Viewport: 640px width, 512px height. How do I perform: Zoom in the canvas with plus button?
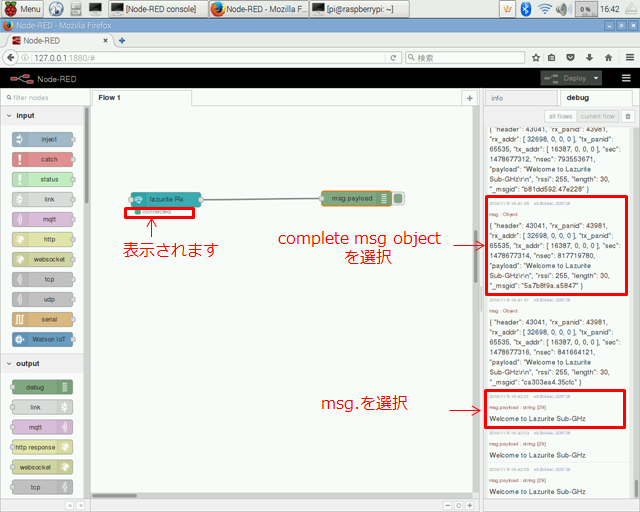coord(470,505)
